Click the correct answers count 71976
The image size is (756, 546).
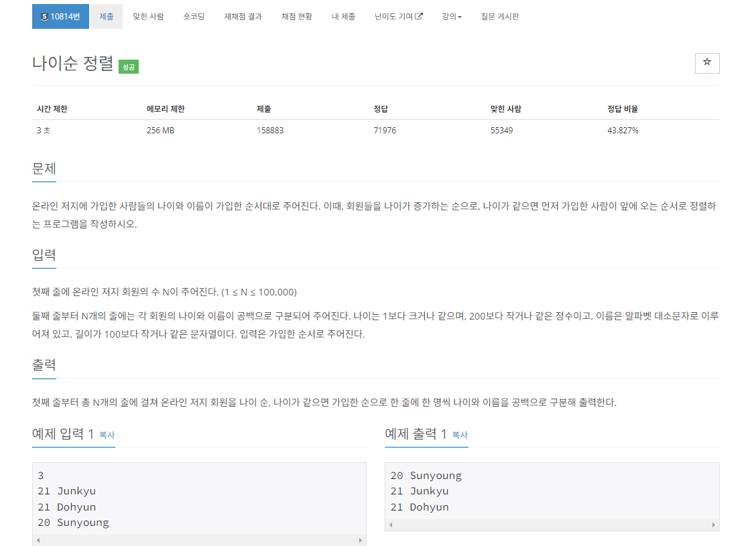385,130
